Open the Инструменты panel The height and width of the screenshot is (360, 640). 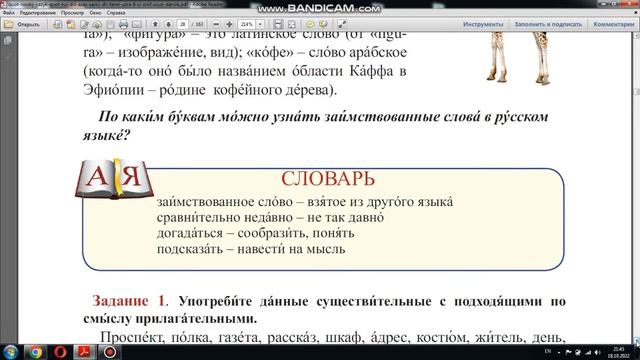pos(483,24)
